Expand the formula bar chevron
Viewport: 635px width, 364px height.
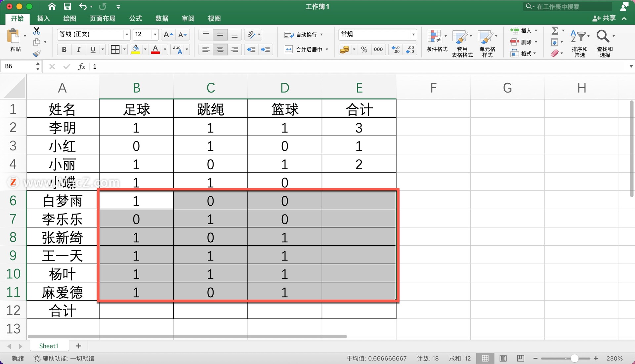click(x=631, y=66)
